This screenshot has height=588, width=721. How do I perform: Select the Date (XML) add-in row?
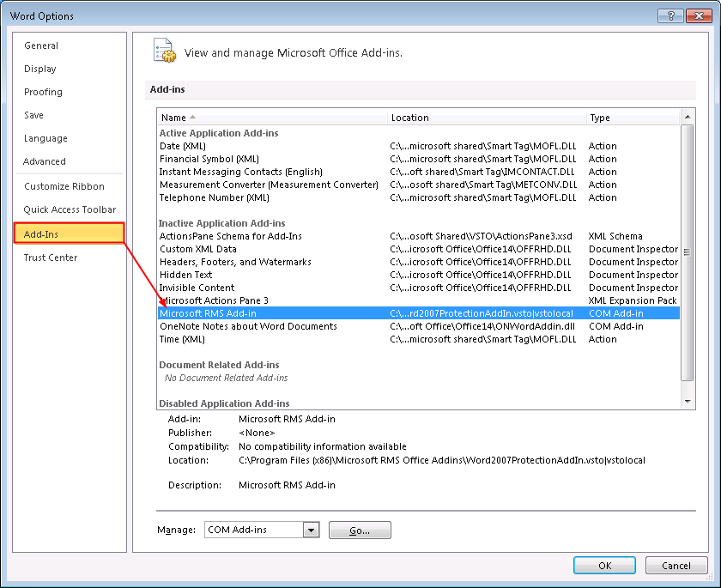pyautogui.click(x=419, y=146)
